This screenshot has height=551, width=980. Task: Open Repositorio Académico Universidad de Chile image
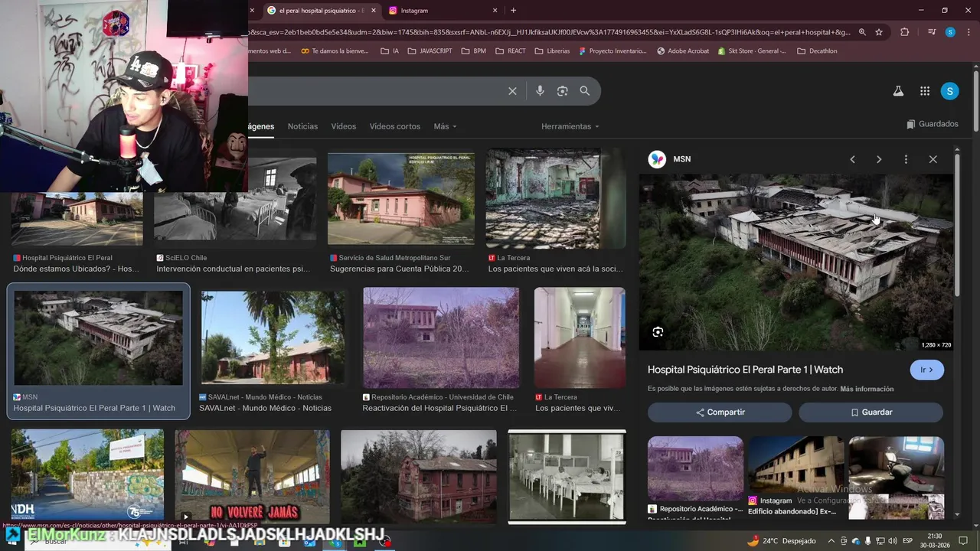[441, 337]
